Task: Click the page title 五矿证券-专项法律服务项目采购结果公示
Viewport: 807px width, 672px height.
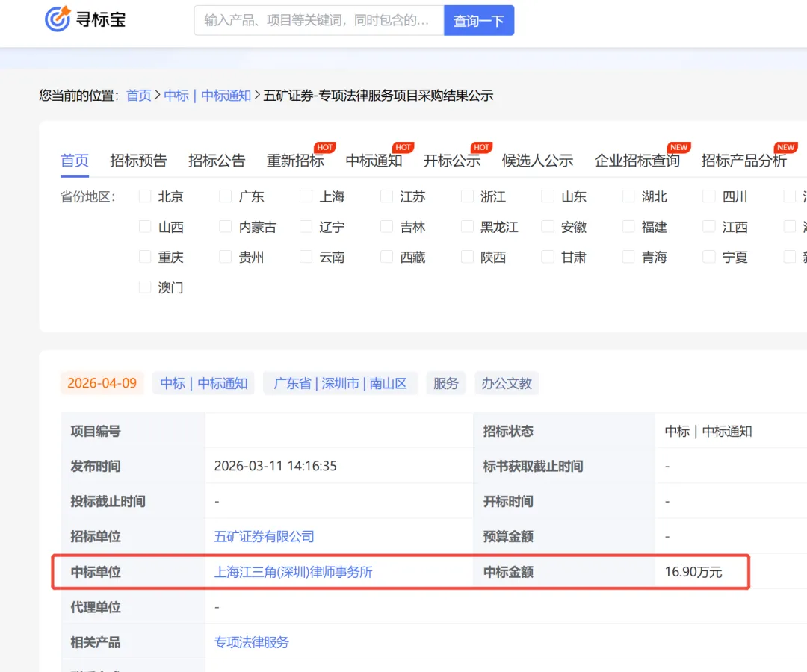Action: coord(378,96)
